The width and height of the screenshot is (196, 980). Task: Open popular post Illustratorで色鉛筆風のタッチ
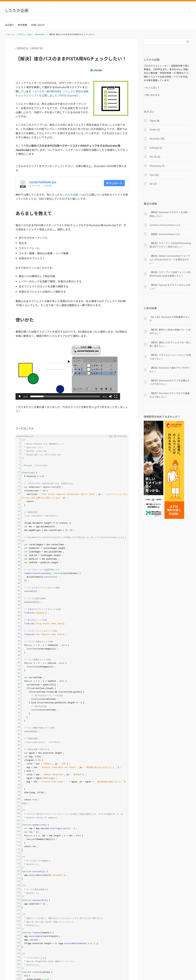[170, 319]
